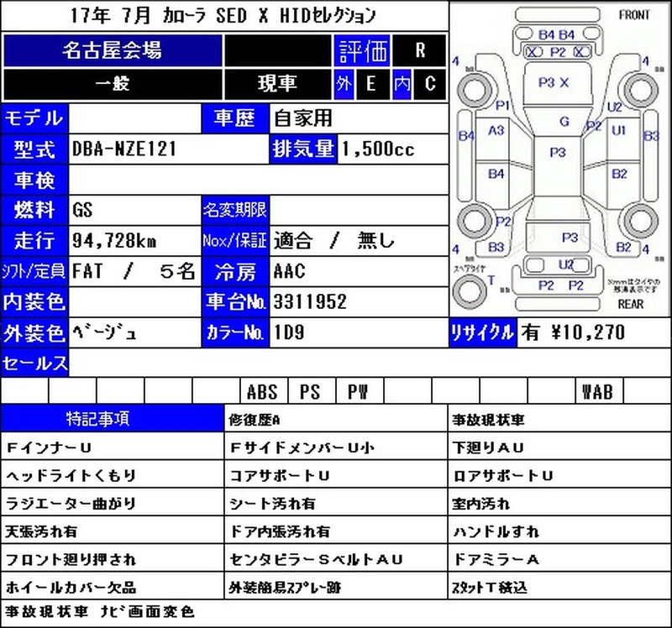Select the shift/capacity value 'FAT / 5名'

pyautogui.click(x=134, y=271)
